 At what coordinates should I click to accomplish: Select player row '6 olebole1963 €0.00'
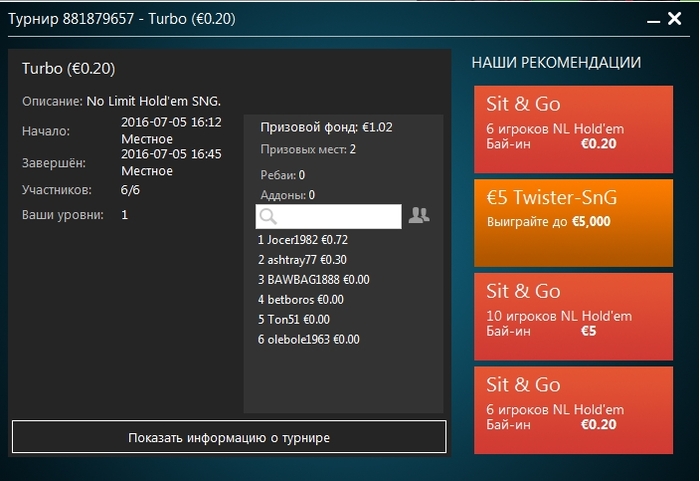(308, 339)
